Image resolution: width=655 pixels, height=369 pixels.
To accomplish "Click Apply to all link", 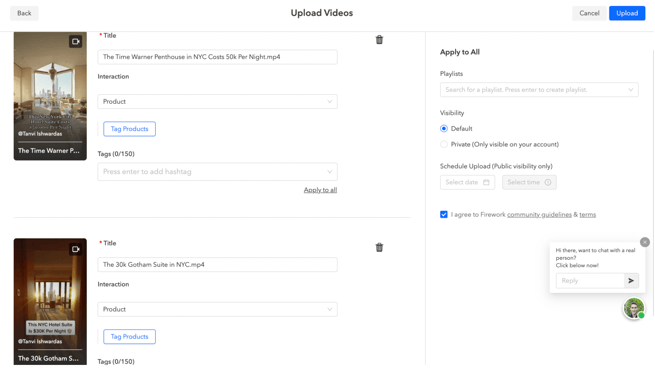I will (x=320, y=190).
